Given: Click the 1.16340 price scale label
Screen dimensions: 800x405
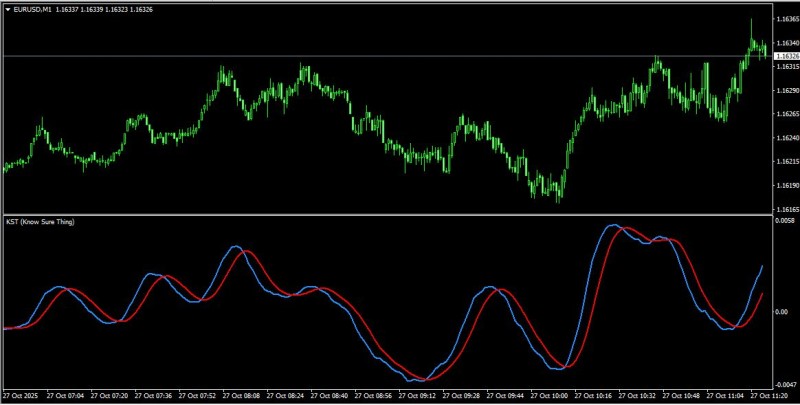Looking at the screenshot, I should [787, 43].
